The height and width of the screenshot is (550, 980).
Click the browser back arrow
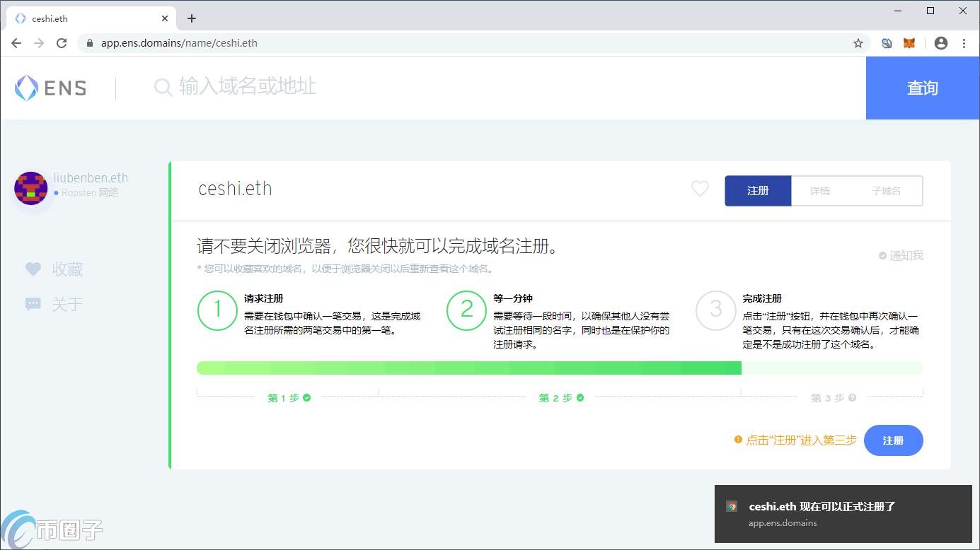tap(16, 43)
